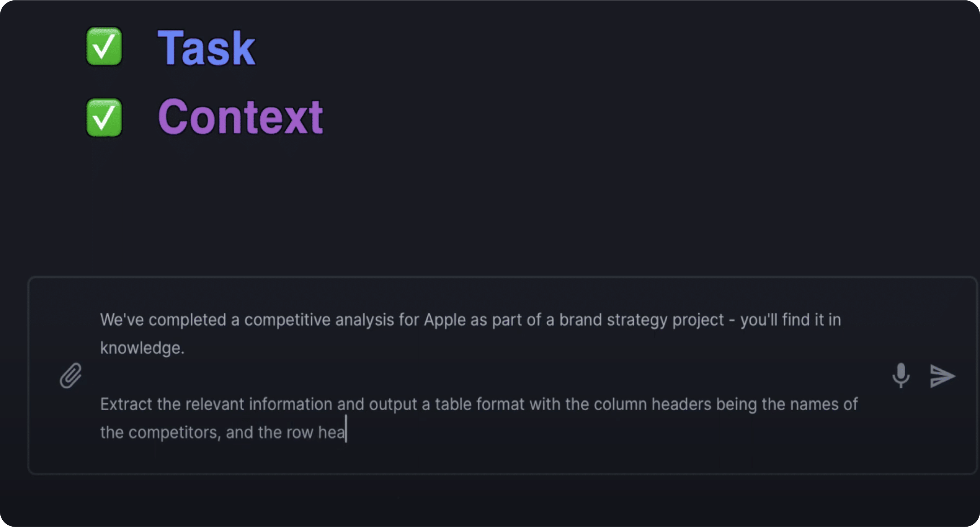Screen dimensions: 980x527
Task: Place cursor on the word "Extract"
Action: 126,405
